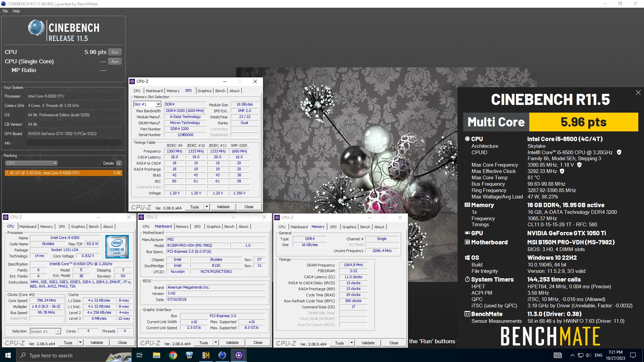Open Tools dropdown arrow in CPU window

coord(80,343)
